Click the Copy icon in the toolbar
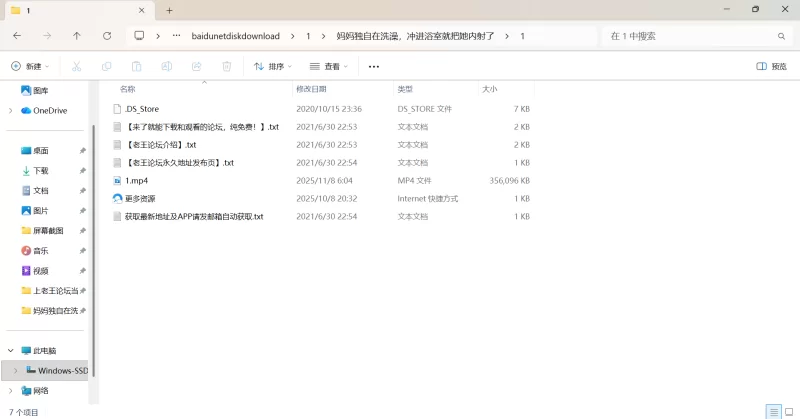Screen dimensions: 800x419 106,66
